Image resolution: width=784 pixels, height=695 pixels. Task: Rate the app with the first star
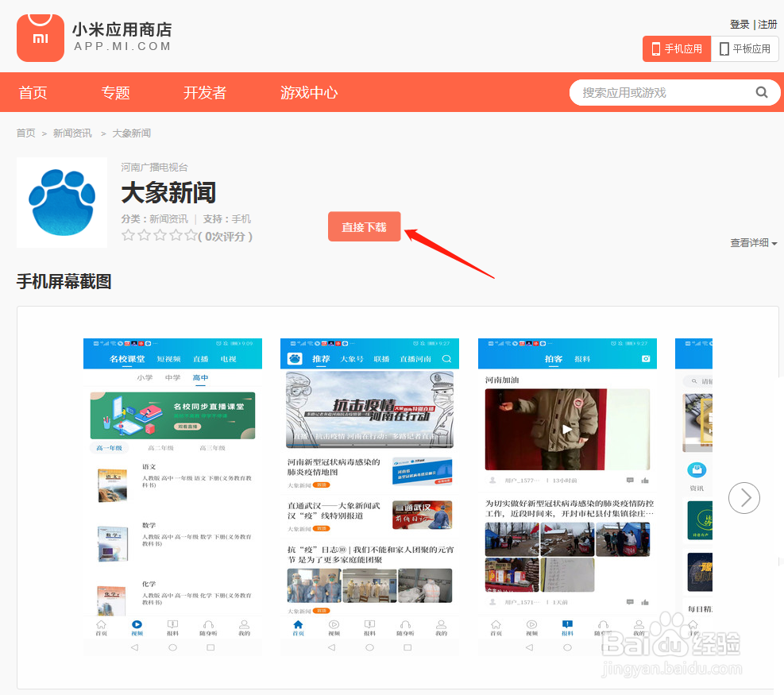127,235
